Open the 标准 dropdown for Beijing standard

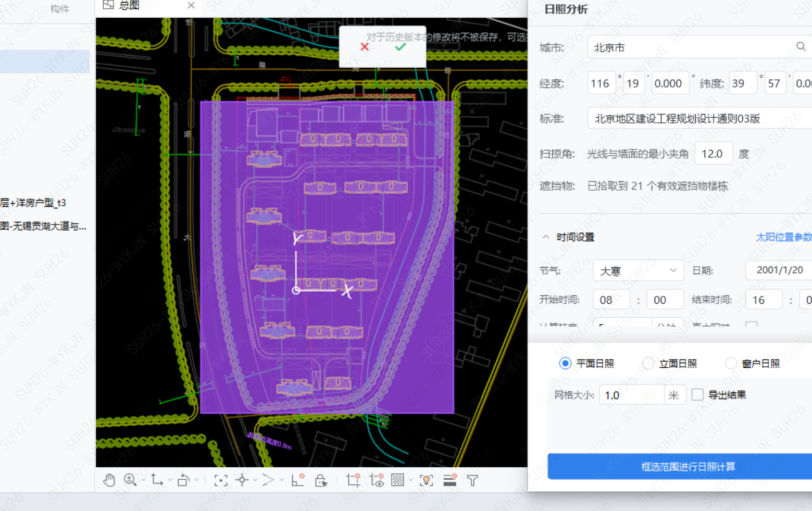(x=698, y=119)
